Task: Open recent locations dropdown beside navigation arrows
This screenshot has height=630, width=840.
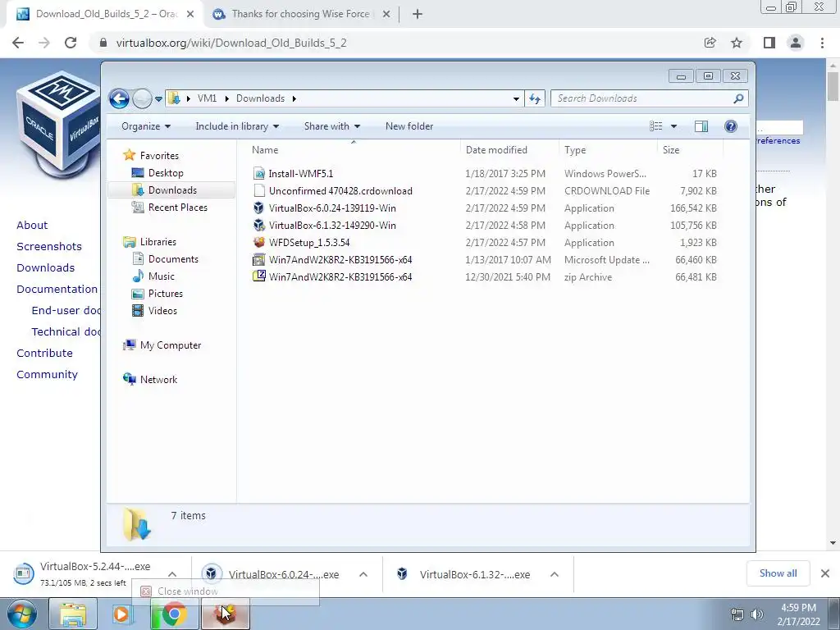Action: tap(158, 99)
